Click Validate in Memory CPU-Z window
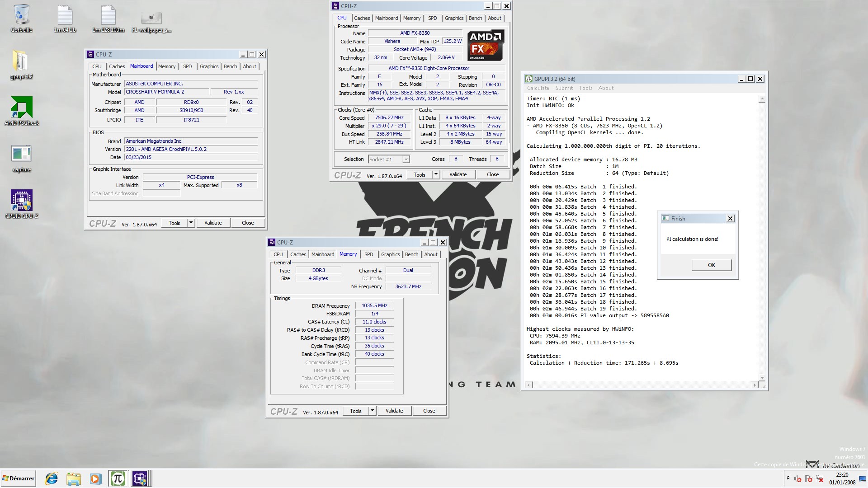 (x=394, y=411)
